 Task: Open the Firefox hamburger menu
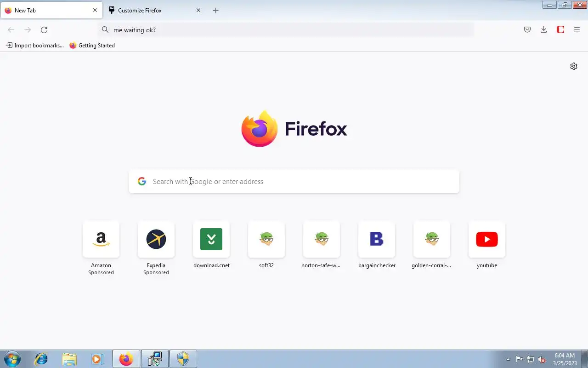point(577,30)
